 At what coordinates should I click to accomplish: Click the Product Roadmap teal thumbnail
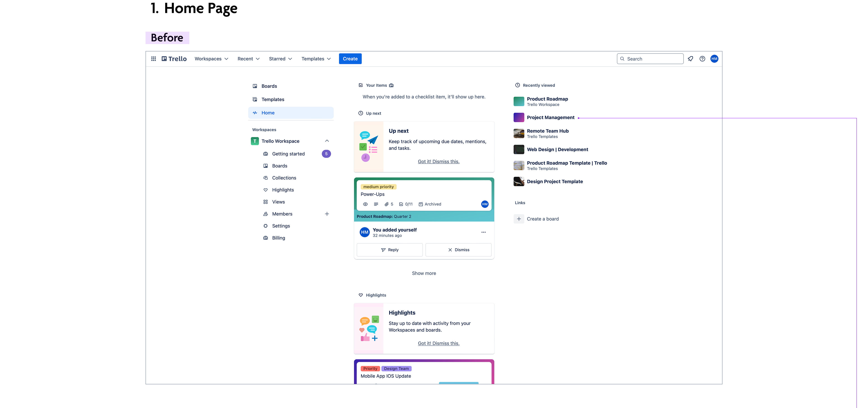coord(519,101)
